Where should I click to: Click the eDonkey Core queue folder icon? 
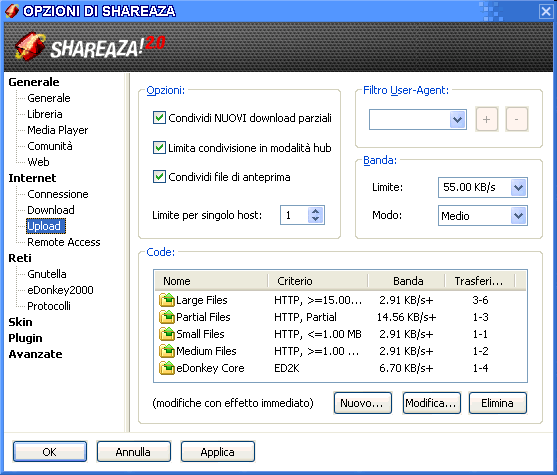167,368
